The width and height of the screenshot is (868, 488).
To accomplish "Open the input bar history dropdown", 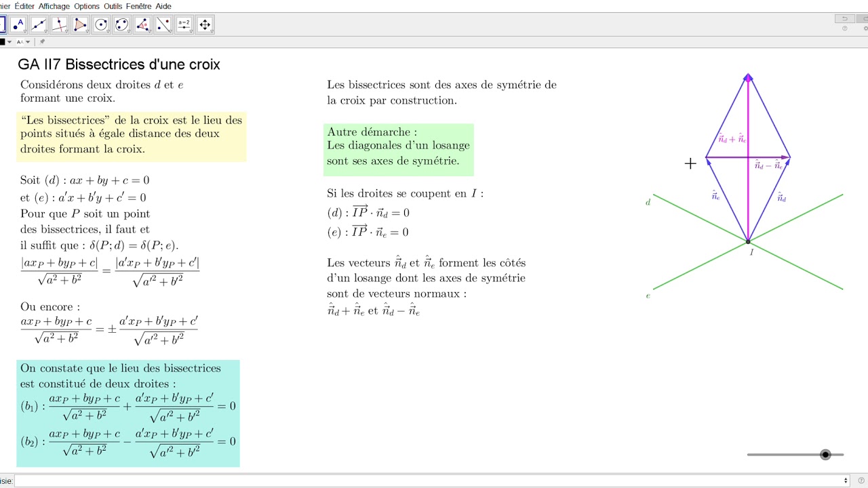I will (845, 481).
